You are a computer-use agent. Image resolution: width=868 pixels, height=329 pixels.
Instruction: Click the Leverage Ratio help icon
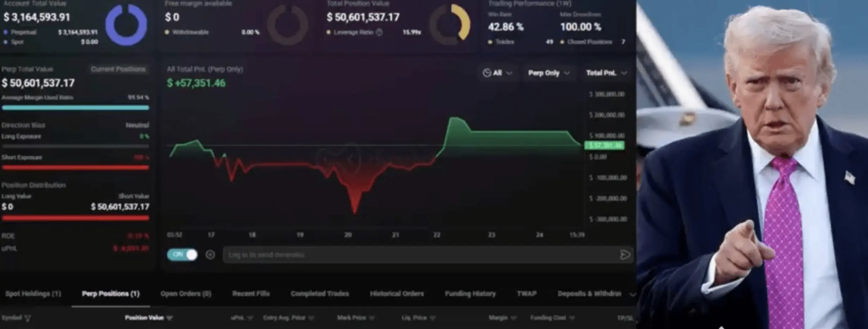point(379,32)
